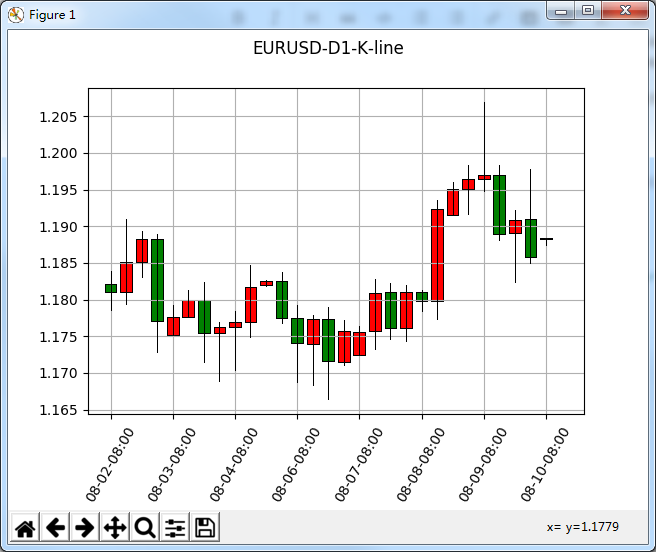Click the 1.195 y-axis label
Image resolution: width=656 pixels, height=552 pixels.
[58, 190]
